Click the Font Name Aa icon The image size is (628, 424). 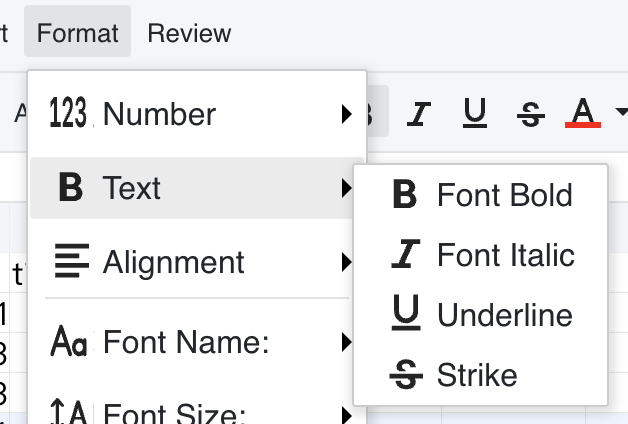coord(69,343)
